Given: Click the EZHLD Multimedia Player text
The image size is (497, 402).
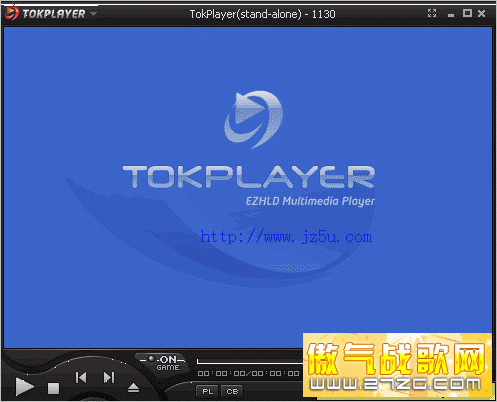Looking at the screenshot, I should [310, 201].
